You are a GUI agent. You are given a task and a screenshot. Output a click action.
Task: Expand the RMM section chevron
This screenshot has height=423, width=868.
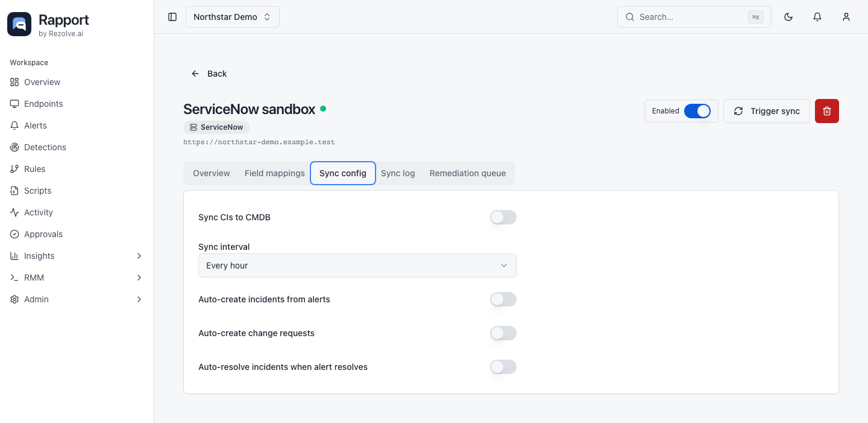click(139, 278)
